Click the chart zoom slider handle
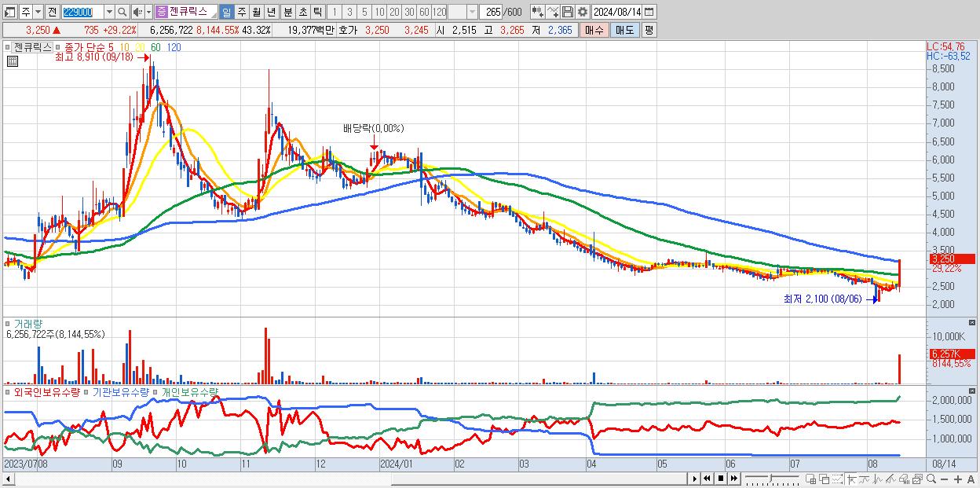Viewport: 980px width, 488px height. (x=771, y=479)
